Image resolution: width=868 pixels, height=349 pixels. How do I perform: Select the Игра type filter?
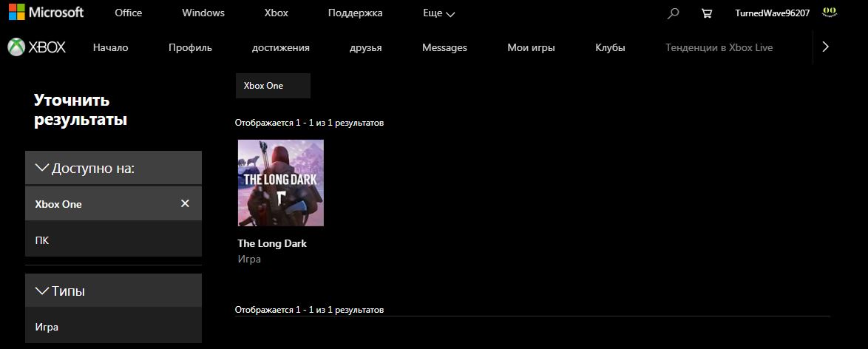click(x=113, y=326)
